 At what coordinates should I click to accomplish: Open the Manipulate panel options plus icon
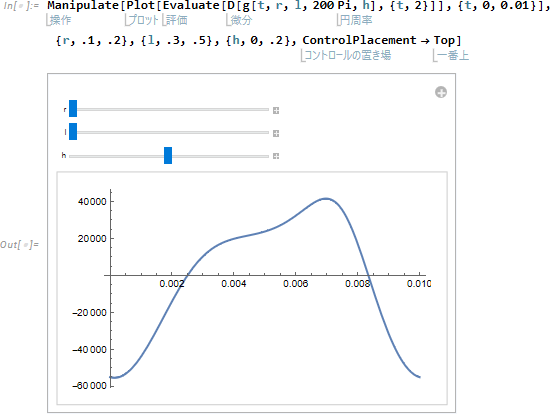point(441,92)
